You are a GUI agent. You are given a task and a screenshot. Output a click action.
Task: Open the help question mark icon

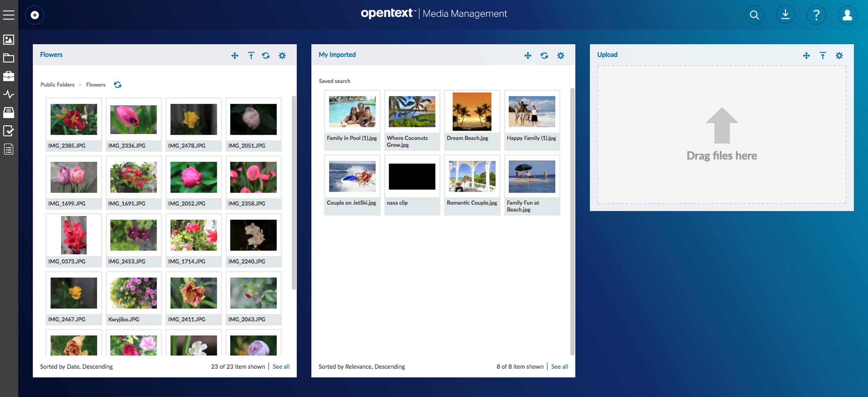816,15
